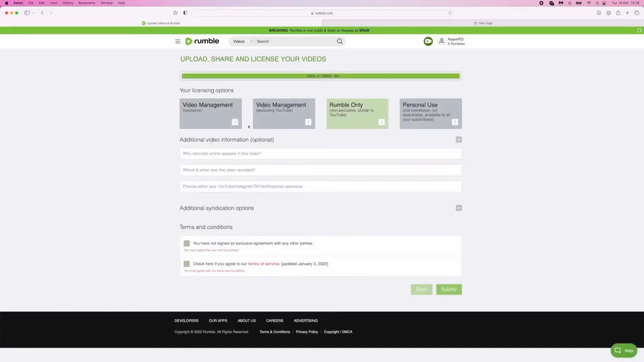Viewport: 644px width, 362px height.
Task: Open Control Center in menu bar
Action: click(605, 3)
